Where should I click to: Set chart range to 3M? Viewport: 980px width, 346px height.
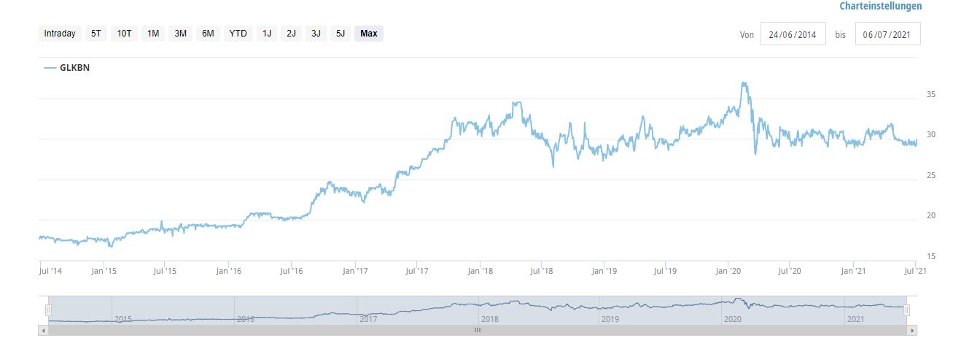coord(180,34)
